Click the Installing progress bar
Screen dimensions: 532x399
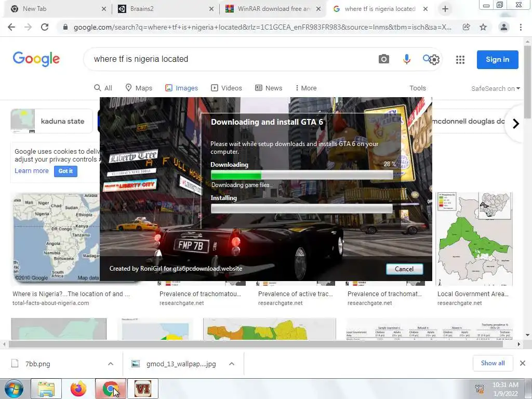[302, 208]
